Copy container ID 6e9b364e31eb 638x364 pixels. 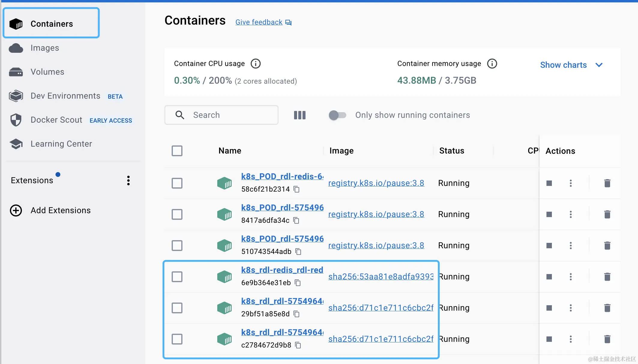pos(298,283)
